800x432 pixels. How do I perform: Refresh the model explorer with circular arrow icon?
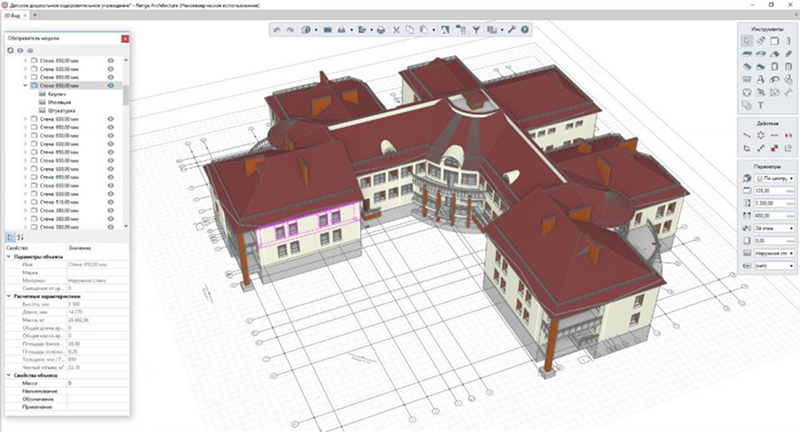(x=10, y=50)
